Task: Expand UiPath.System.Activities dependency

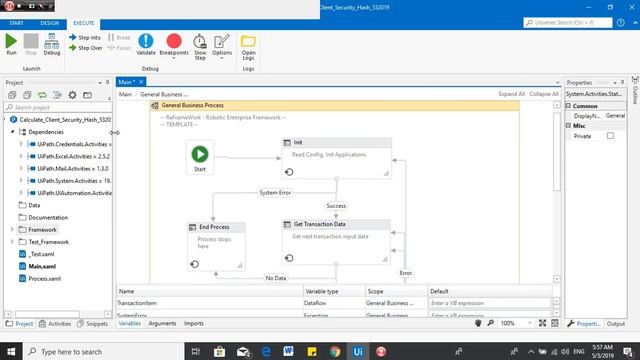Action: point(21,180)
